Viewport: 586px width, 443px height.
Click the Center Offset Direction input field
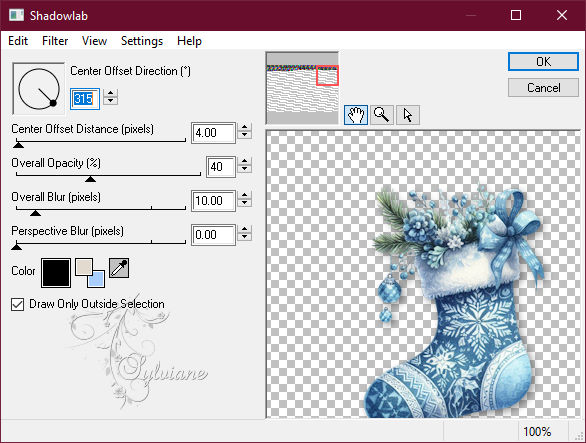pyautogui.click(x=85, y=99)
